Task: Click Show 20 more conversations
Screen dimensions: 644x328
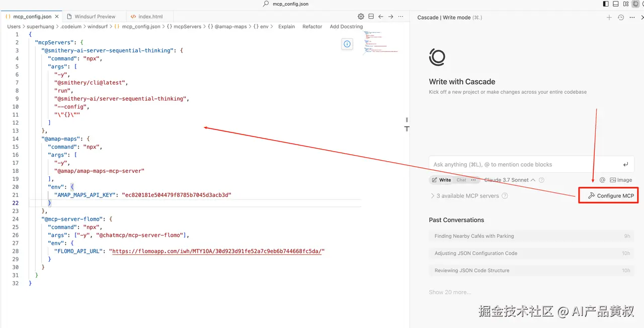Action: point(450,292)
